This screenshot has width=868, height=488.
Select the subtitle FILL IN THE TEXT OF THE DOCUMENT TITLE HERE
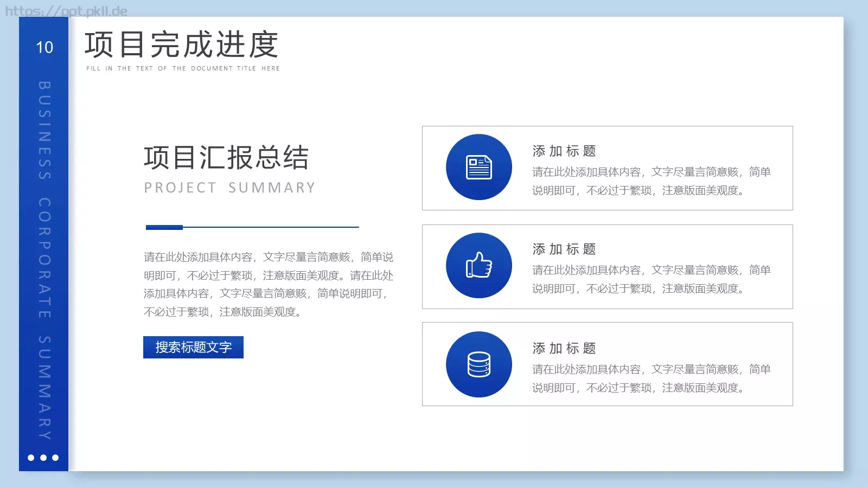pyautogui.click(x=183, y=68)
